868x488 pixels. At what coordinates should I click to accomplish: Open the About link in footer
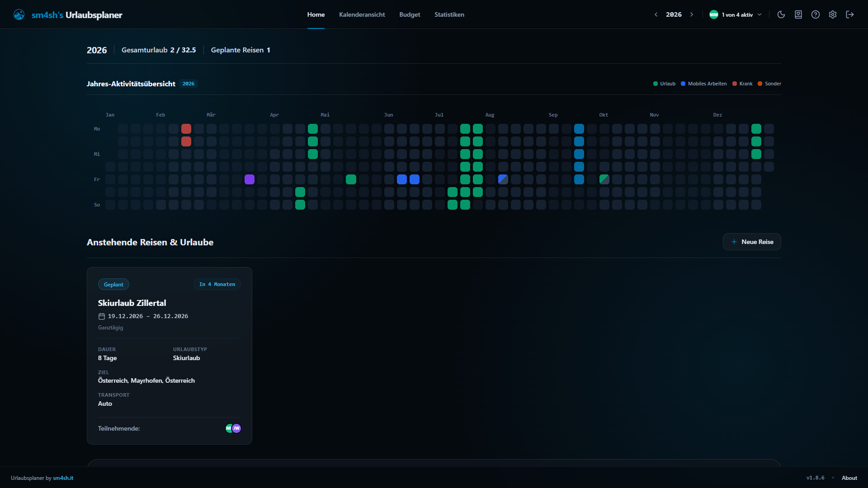tap(849, 478)
